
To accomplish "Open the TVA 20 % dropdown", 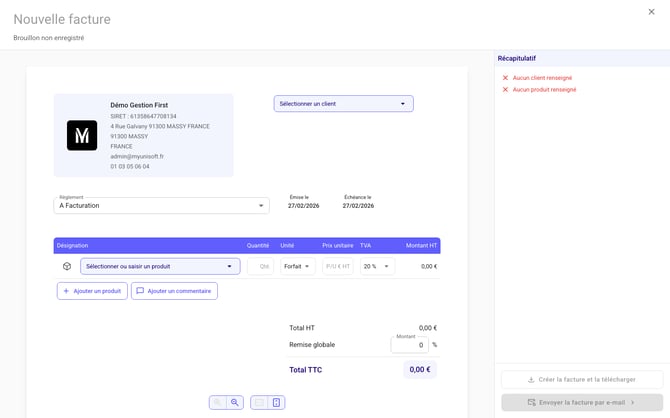I will pos(377,266).
